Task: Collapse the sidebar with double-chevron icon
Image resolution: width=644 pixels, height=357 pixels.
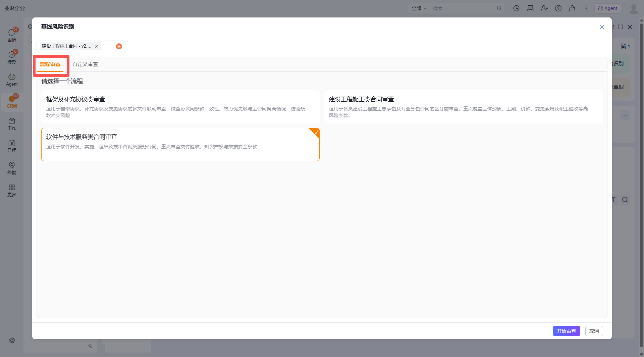Action: [x=90, y=346]
